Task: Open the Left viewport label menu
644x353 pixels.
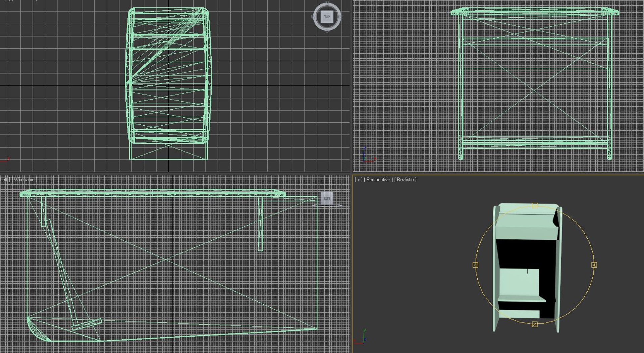Action: [x=4, y=180]
